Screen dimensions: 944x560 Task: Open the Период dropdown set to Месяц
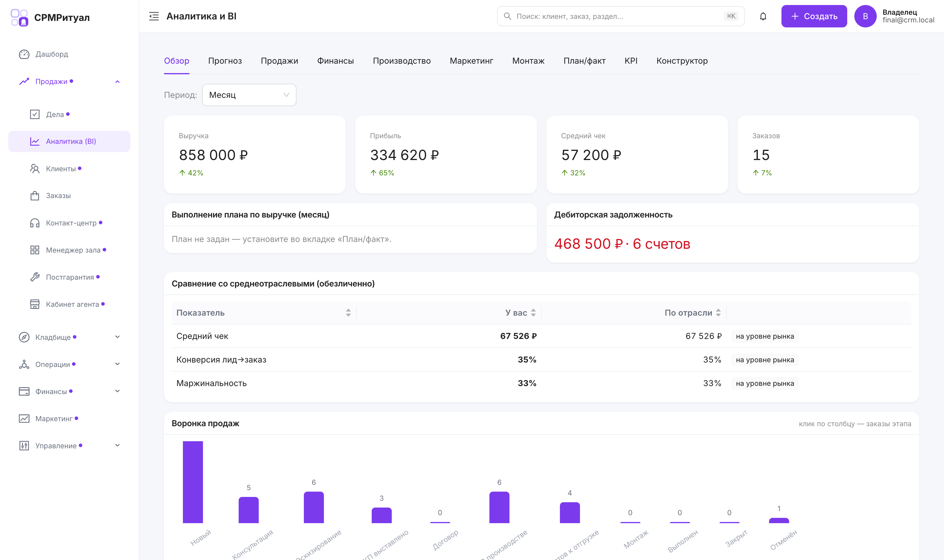point(249,95)
